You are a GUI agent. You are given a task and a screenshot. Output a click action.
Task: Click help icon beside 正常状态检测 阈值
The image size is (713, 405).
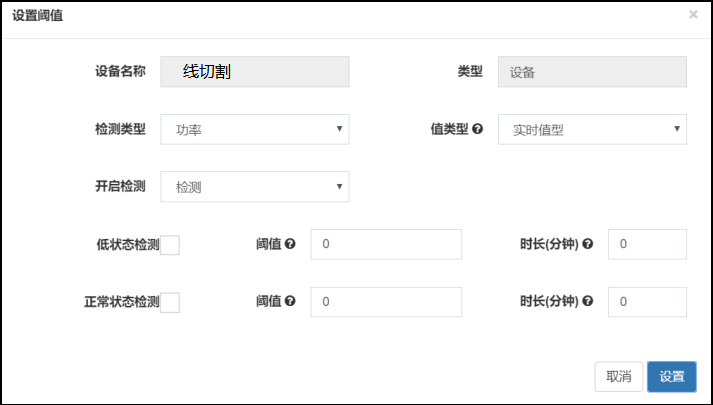[290, 301]
